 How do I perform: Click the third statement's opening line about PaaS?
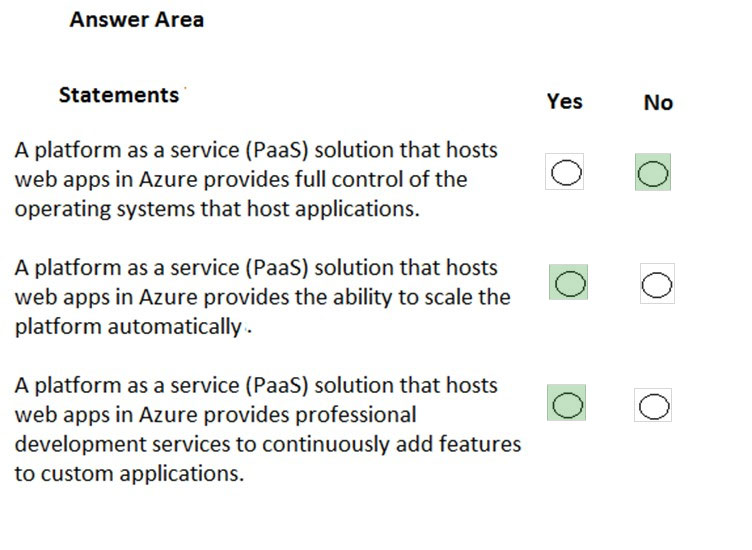point(256,385)
